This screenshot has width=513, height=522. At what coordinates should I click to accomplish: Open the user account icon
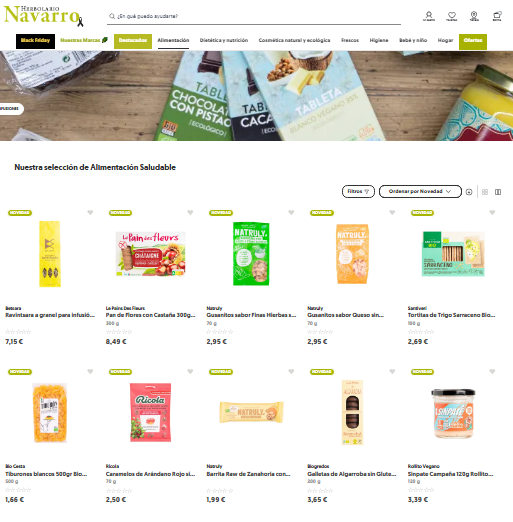click(429, 16)
